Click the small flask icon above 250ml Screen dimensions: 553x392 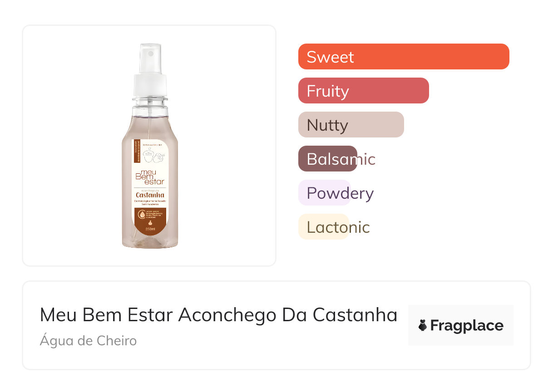150,223
